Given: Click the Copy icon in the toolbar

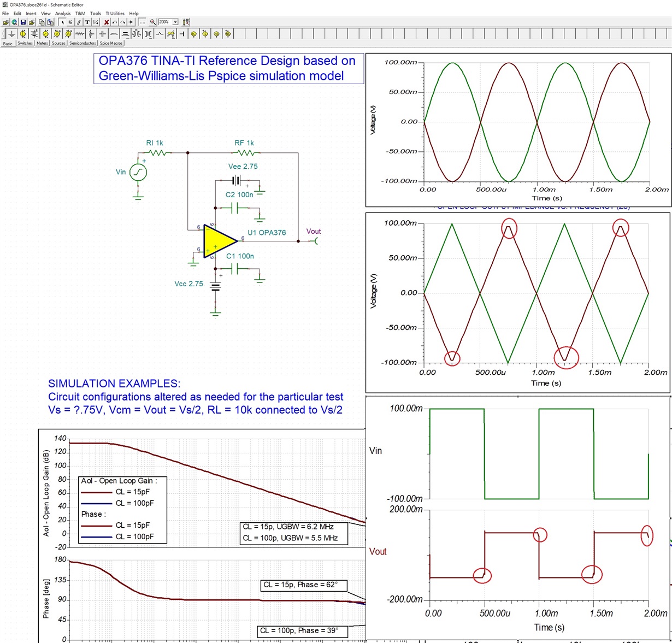Looking at the screenshot, I should pos(42,22).
